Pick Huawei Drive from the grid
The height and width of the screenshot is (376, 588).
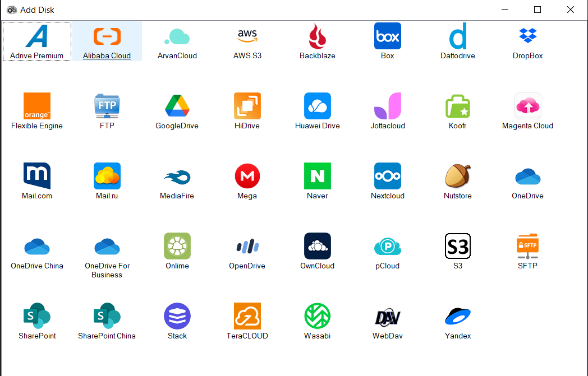tap(317, 110)
